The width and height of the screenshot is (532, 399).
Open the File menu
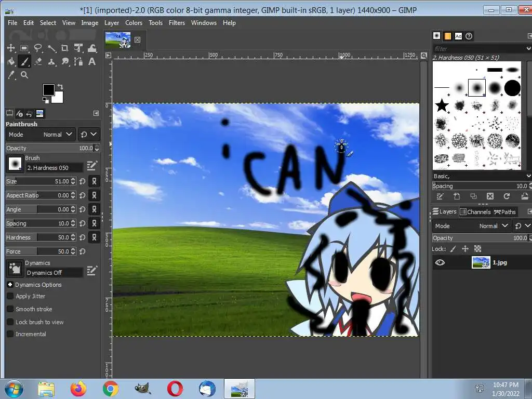click(12, 23)
